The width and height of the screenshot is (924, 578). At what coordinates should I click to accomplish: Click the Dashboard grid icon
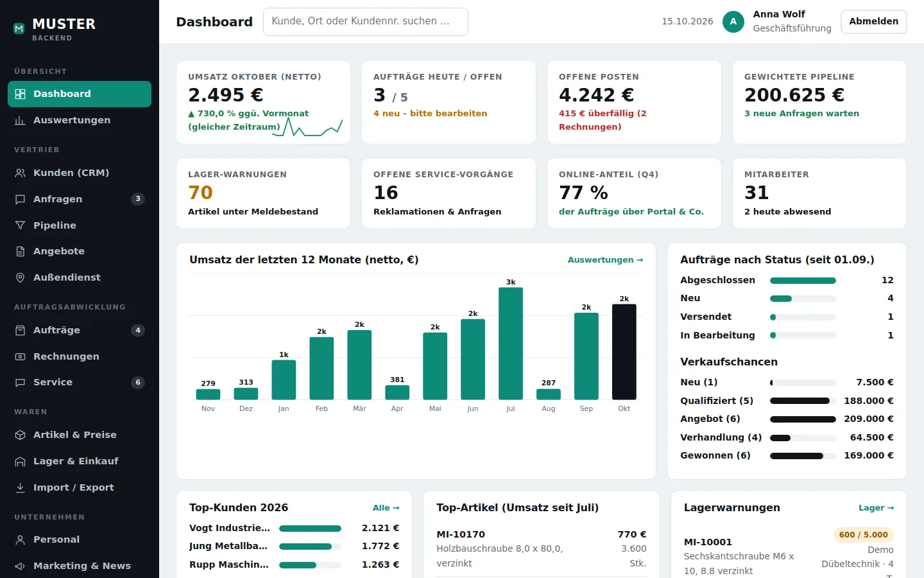pyautogui.click(x=21, y=94)
